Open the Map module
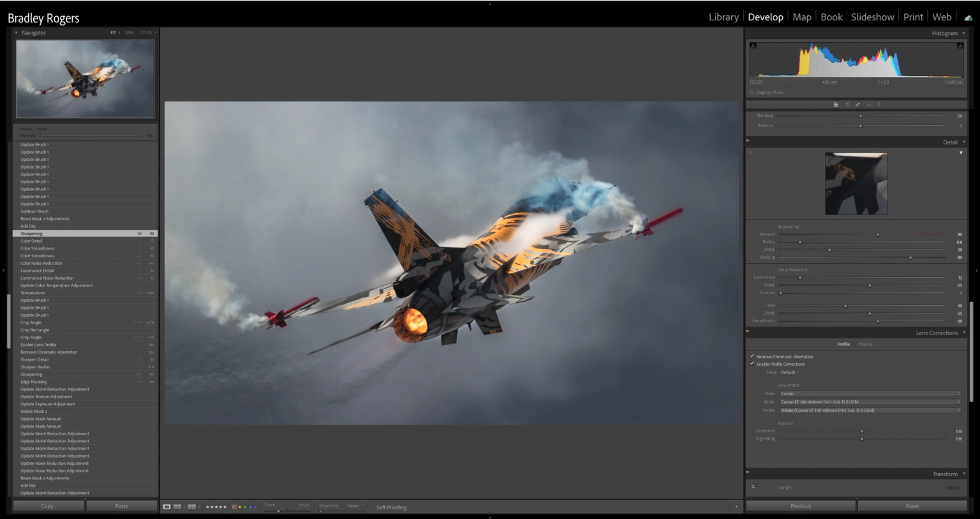The width and height of the screenshot is (980, 519). click(802, 17)
